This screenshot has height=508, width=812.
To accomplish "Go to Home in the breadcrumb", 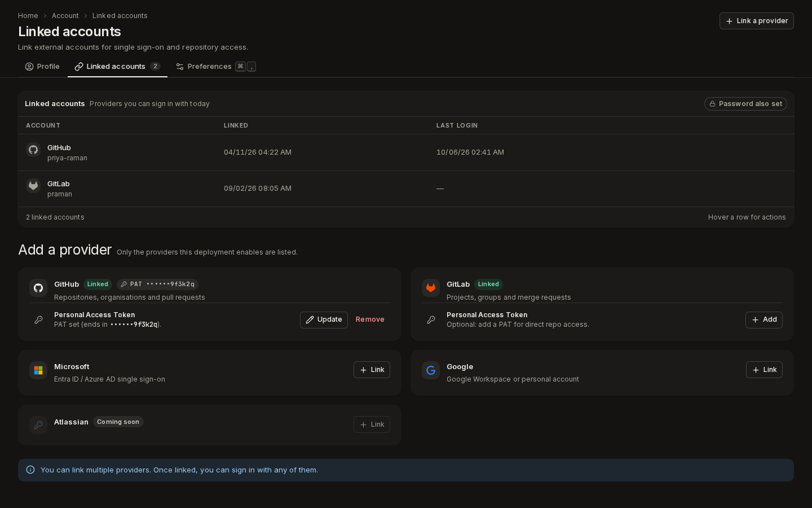I will click(28, 16).
